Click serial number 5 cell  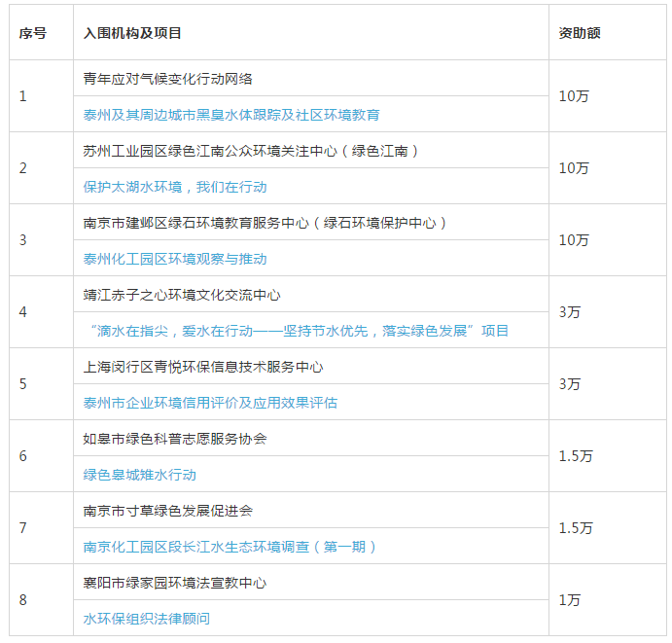[41, 384]
